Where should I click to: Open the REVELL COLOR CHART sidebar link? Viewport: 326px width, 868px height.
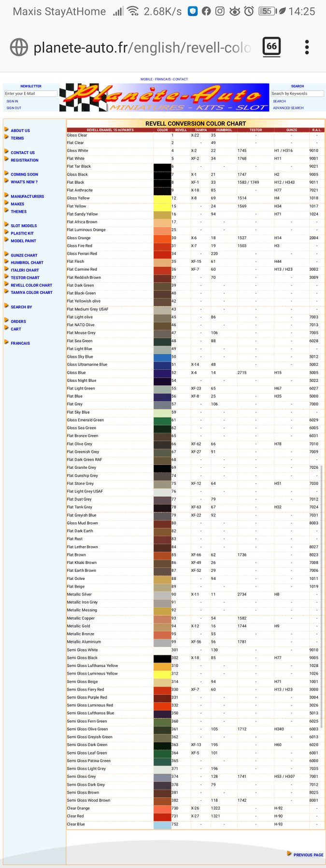click(x=31, y=285)
